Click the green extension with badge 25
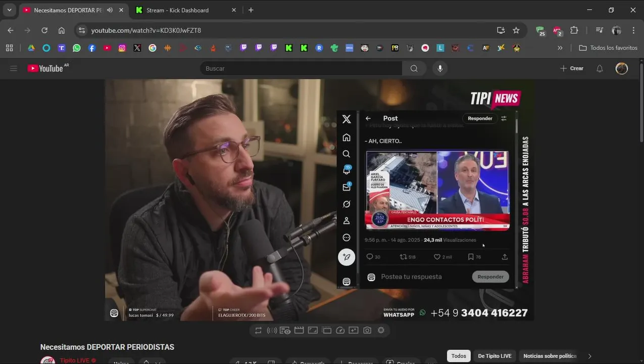 click(x=540, y=31)
